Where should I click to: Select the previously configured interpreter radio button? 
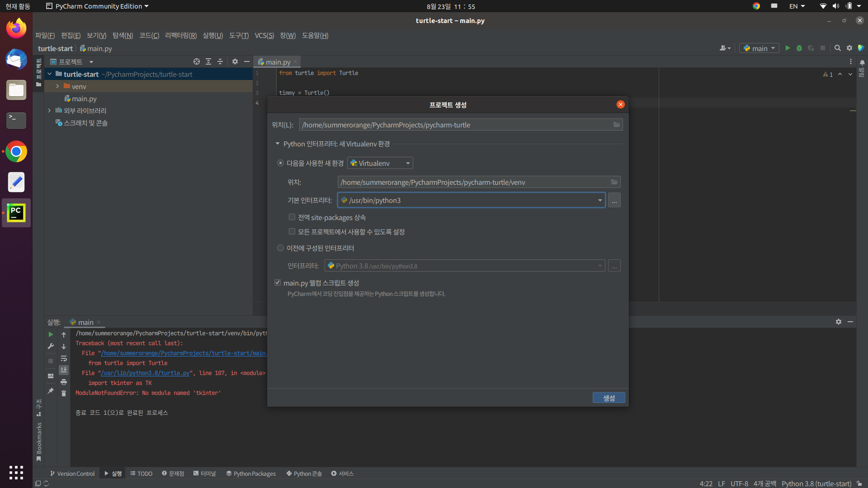(x=280, y=248)
